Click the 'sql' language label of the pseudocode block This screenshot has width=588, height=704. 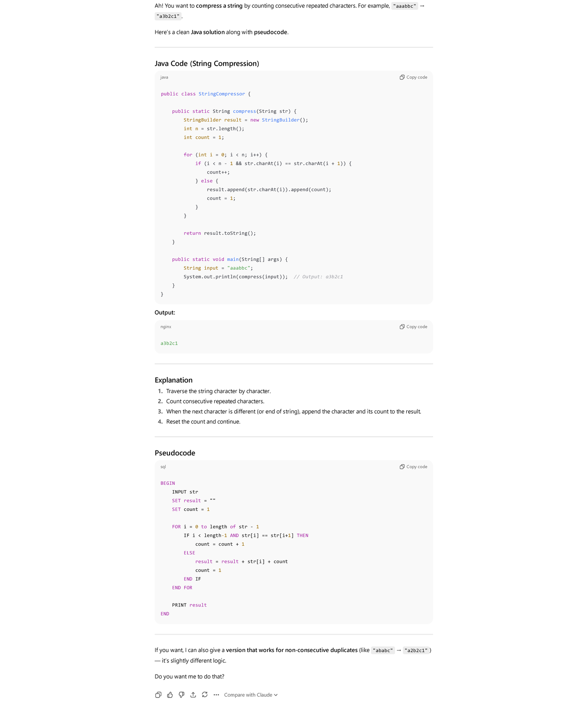click(x=163, y=467)
